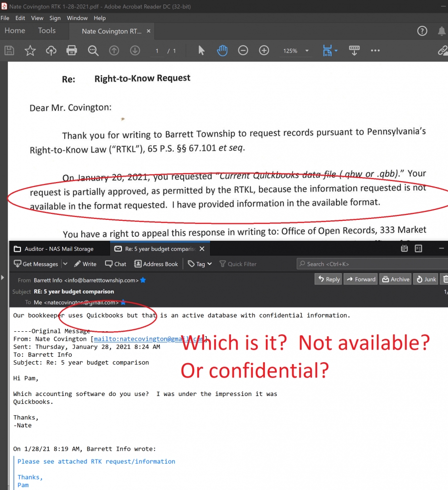Click the 'Hi Pam,' line in email
Image resolution: width=448 pixels, height=490 pixels.
(x=26, y=378)
